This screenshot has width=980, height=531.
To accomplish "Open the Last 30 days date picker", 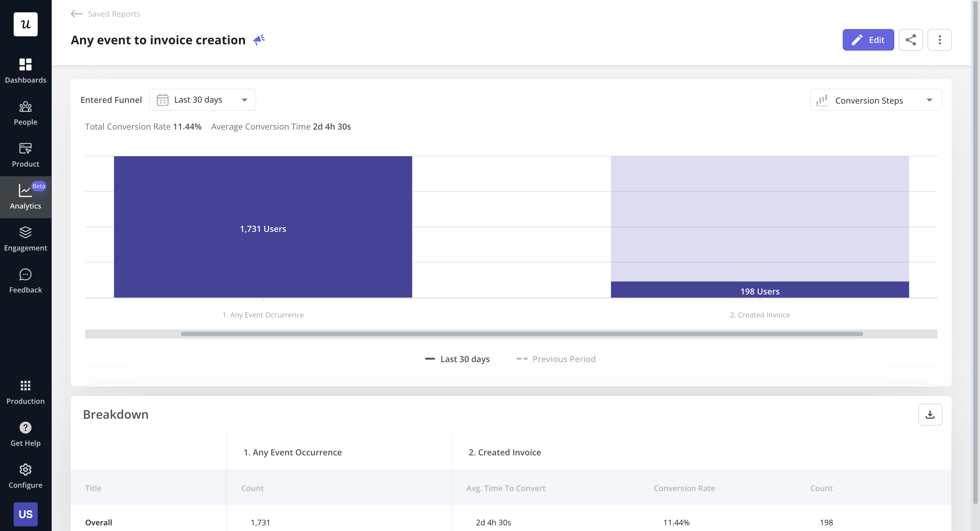I will pyautogui.click(x=202, y=100).
